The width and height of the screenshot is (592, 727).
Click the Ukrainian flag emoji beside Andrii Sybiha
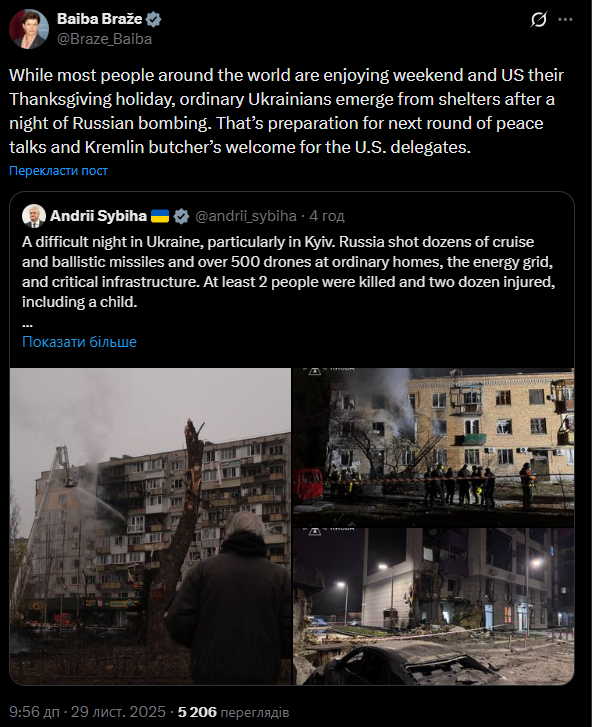(x=160, y=216)
